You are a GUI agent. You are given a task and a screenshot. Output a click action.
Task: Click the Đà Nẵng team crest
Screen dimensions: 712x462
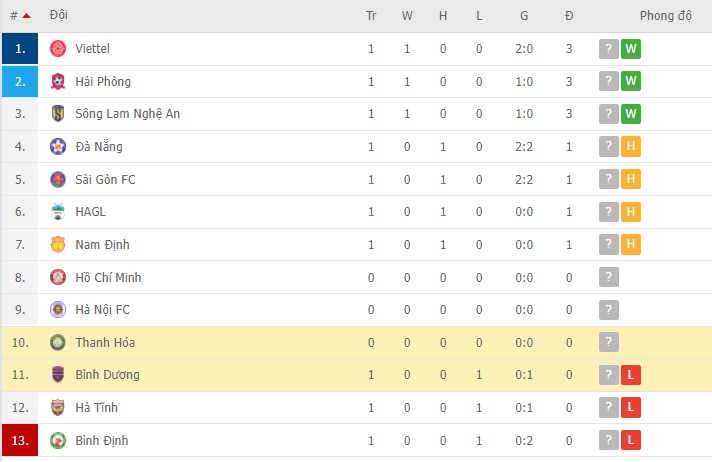(58, 147)
